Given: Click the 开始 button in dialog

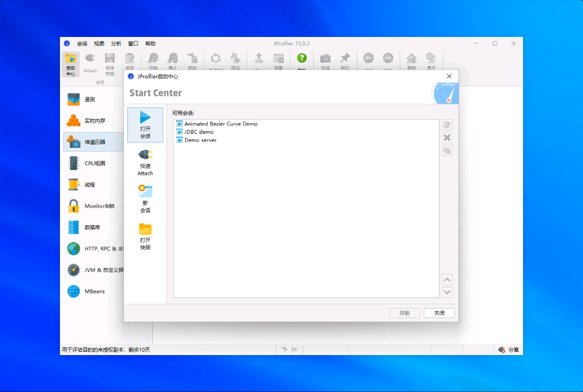Looking at the screenshot, I should click(405, 313).
